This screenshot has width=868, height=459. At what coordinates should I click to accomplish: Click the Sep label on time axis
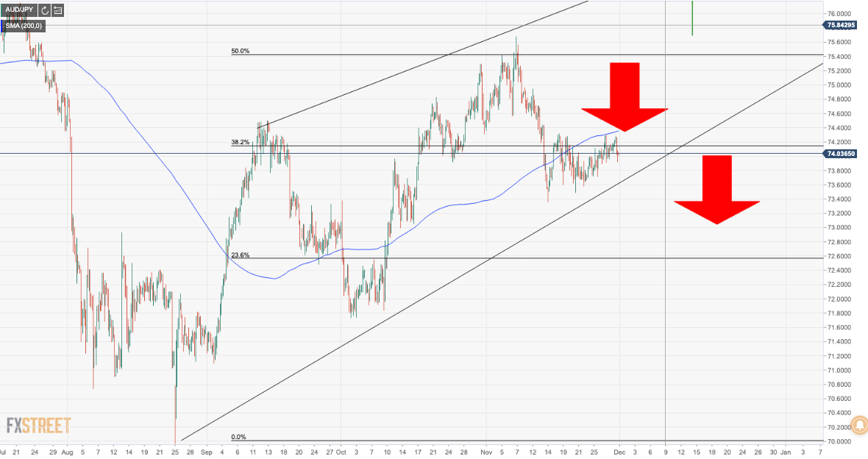(207, 451)
